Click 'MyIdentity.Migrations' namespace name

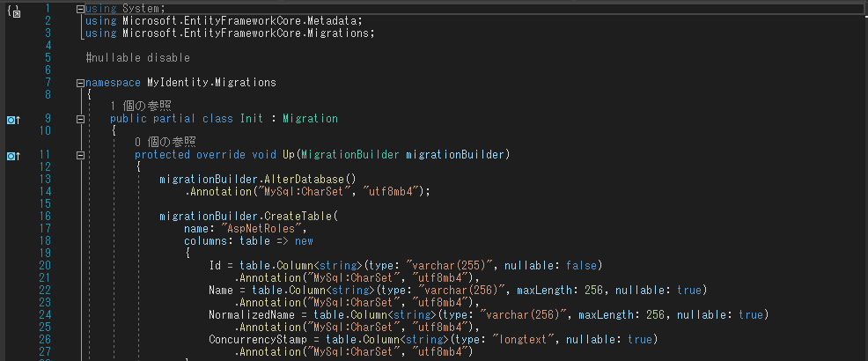[211, 83]
